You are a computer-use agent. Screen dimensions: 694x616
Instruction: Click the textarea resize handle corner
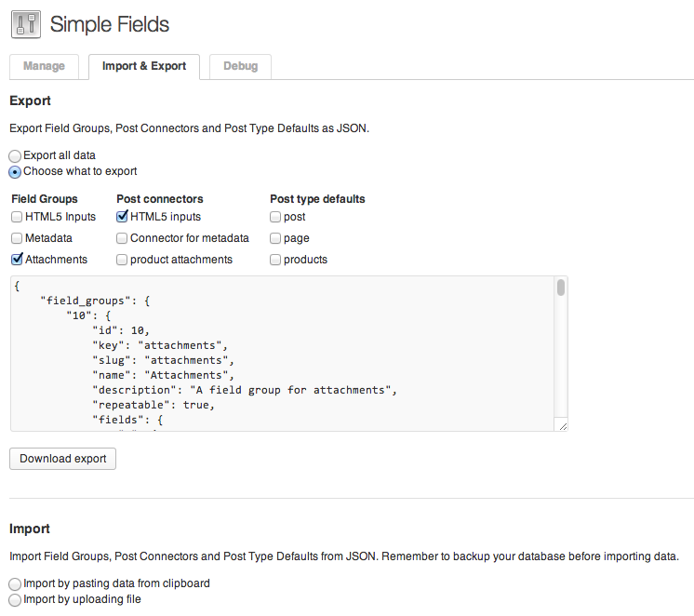coord(563,426)
